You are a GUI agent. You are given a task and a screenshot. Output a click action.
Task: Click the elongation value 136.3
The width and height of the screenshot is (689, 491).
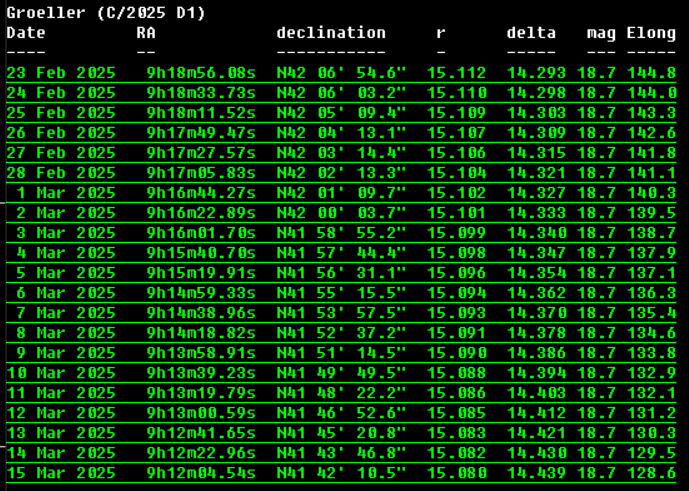tap(651, 293)
